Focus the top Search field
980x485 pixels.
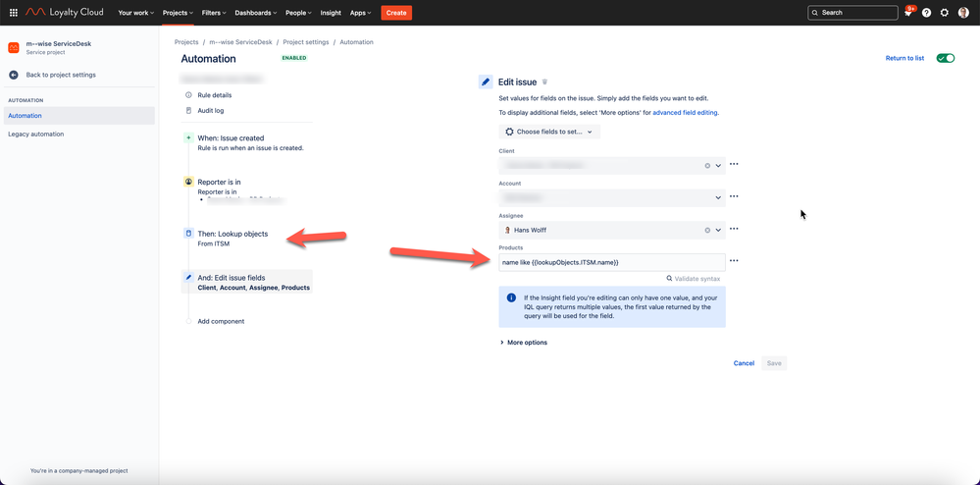pos(852,13)
